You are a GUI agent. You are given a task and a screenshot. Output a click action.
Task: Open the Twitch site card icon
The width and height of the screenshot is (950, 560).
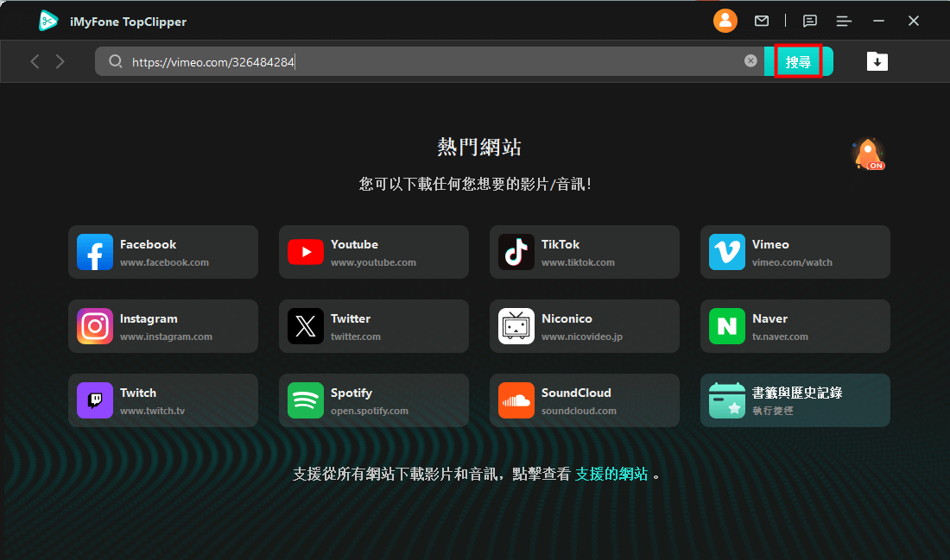point(94,400)
